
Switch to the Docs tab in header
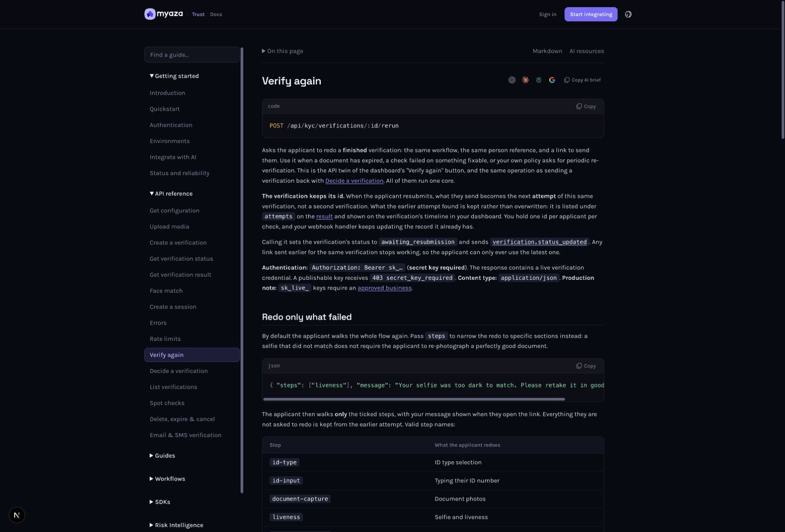[216, 14]
